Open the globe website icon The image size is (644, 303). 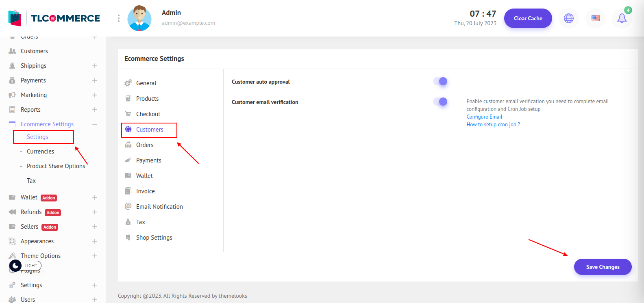568,18
